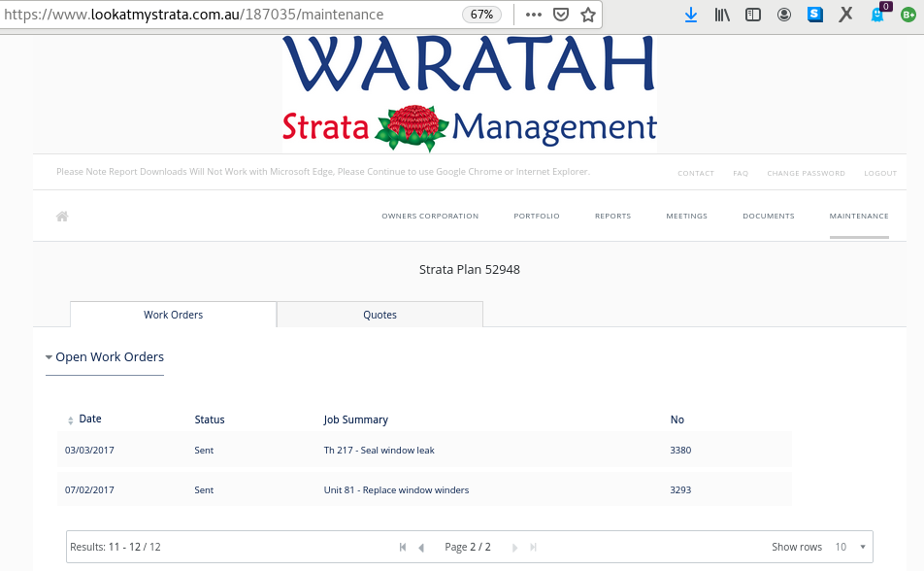Open the Ghostery ghost icon
Viewport: 924px width, 571px height.
877,15
